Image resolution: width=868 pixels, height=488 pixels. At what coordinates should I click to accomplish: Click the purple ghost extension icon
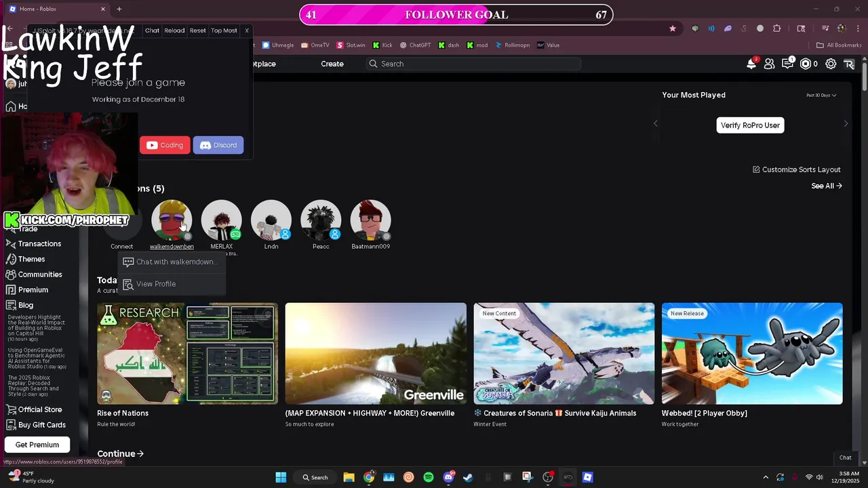(x=728, y=28)
